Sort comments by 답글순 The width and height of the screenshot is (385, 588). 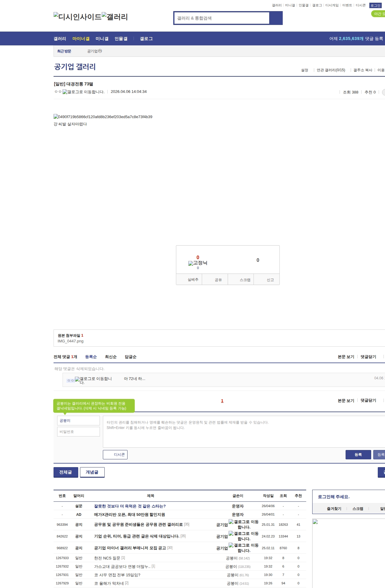[131, 357]
